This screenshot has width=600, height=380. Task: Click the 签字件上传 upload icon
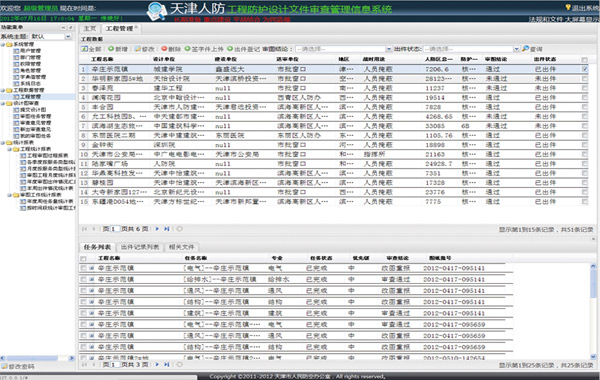coord(188,49)
